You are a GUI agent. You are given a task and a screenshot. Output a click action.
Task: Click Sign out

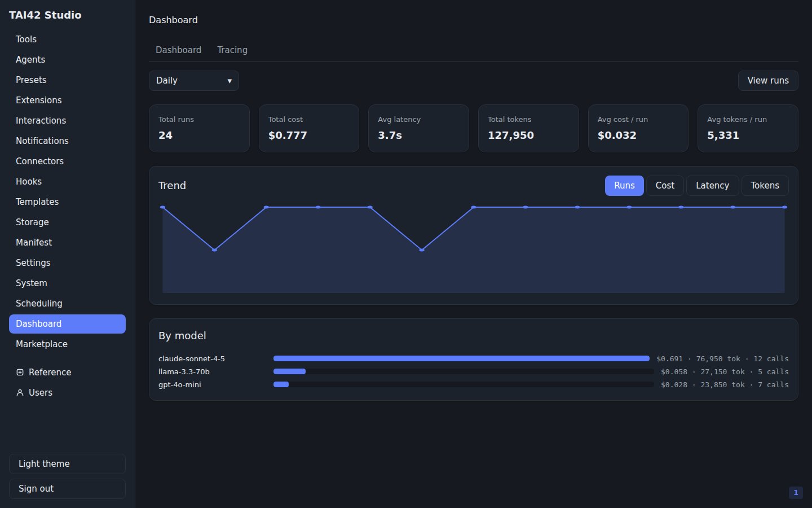coord(67,489)
